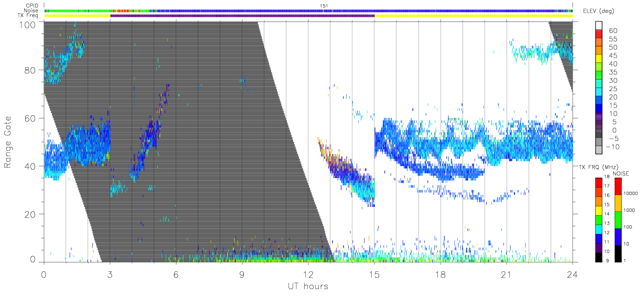Pick the white top segment of the ELEV color bar

[600, 25]
